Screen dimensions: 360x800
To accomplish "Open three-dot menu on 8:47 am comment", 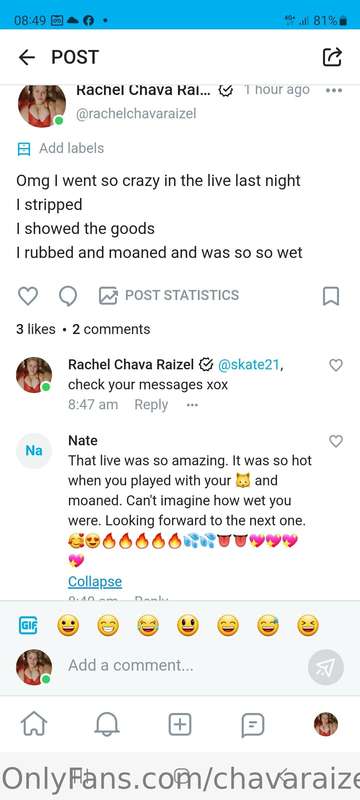I will tap(192, 405).
